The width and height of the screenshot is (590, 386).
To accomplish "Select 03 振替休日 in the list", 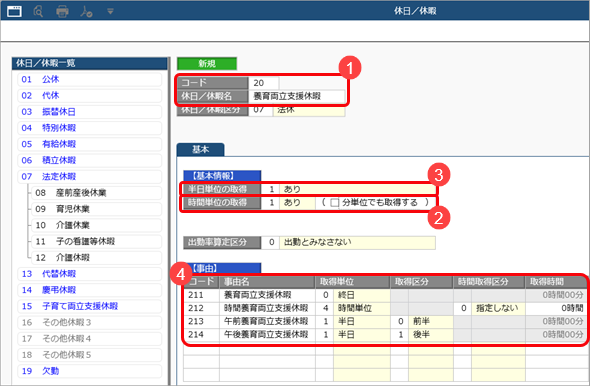I will click(x=90, y=112).
